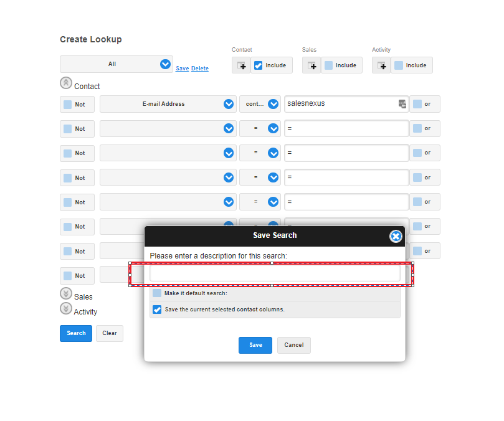Open the E-mail Address field dropdown
The image size is (504, 421).
229,104
